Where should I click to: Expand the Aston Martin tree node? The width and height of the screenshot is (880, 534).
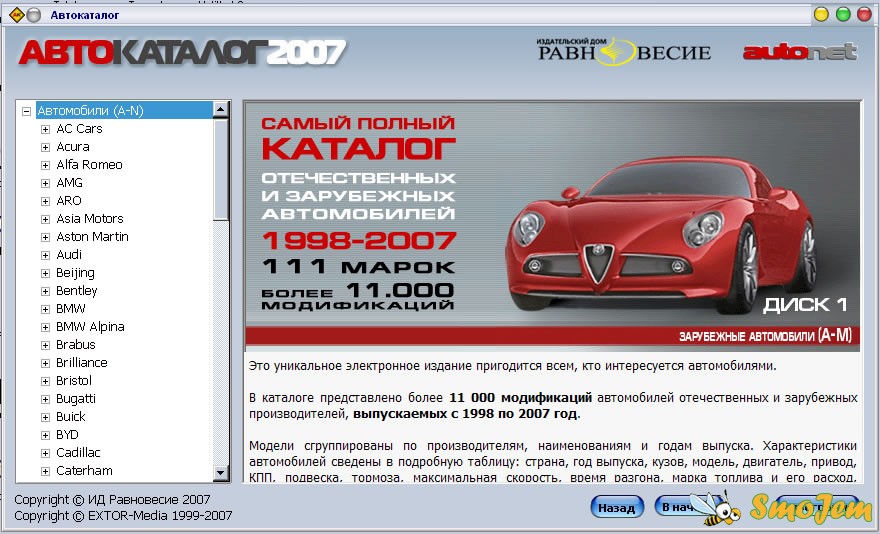[45, 237]
